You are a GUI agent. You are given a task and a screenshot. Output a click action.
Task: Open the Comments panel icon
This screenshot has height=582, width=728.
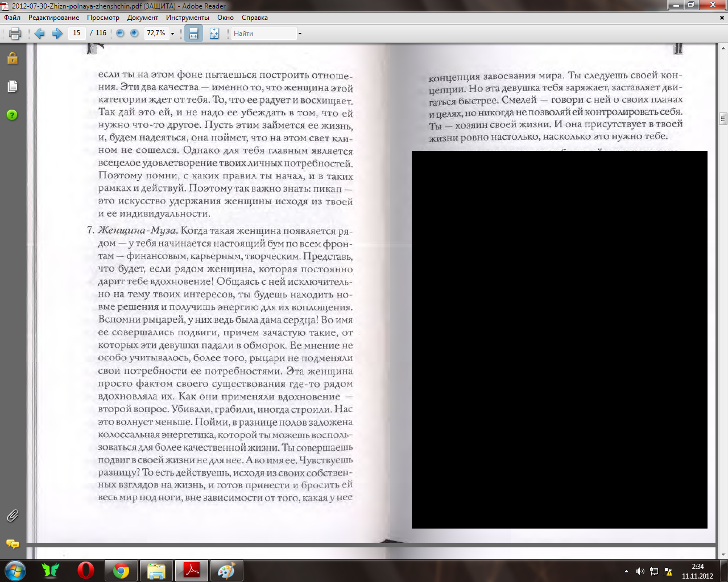point(12,544)
